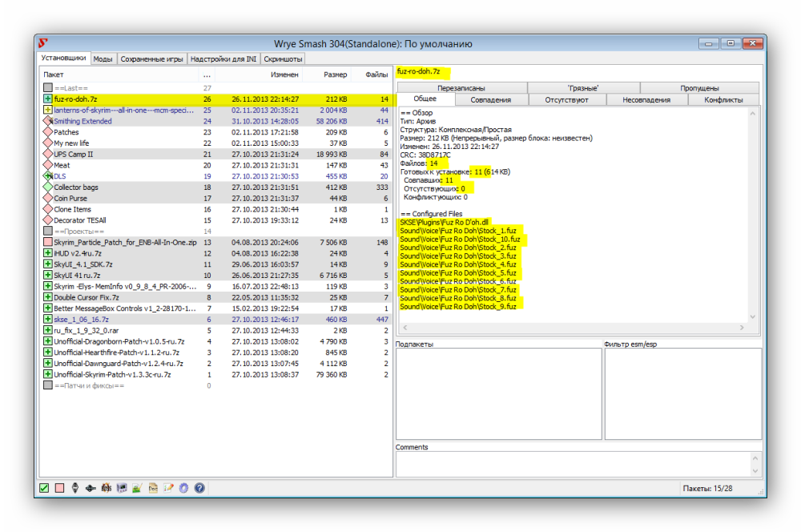Open the Совпадения details tab

491,99
